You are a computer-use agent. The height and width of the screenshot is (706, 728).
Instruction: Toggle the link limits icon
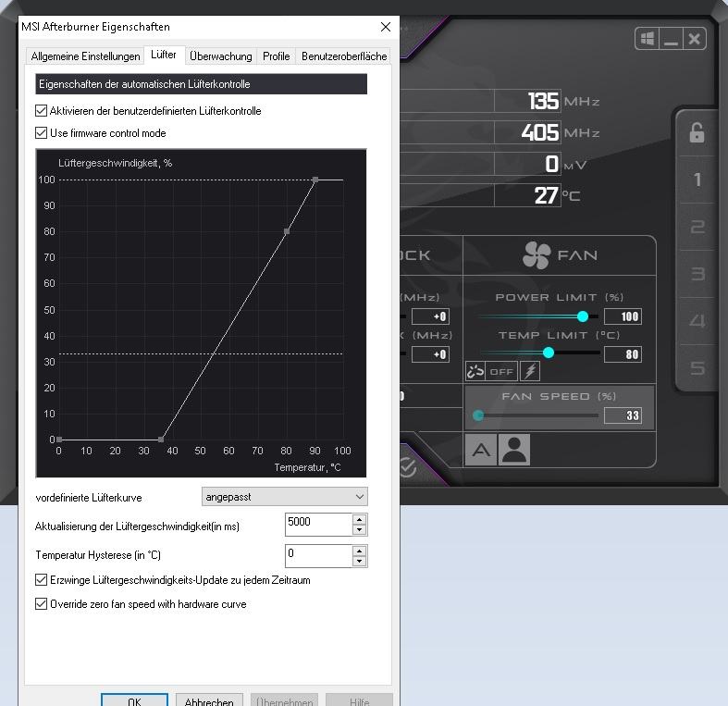475,371
